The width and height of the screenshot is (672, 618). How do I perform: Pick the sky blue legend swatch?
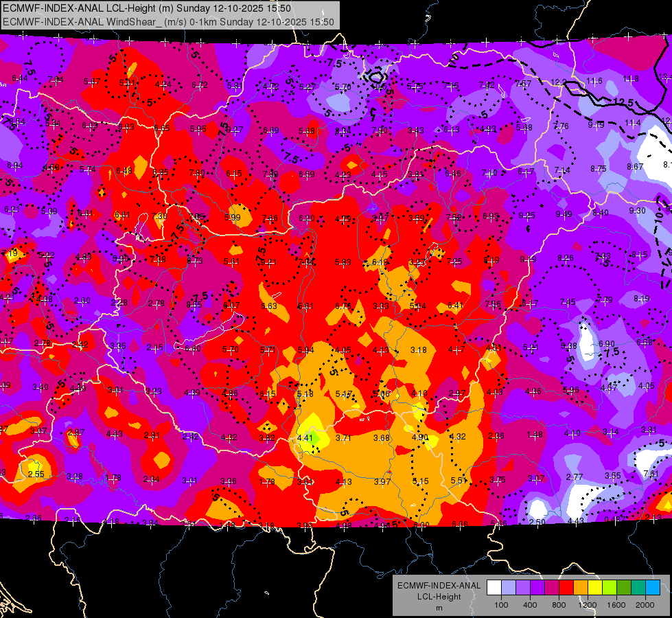click(652, 588)
